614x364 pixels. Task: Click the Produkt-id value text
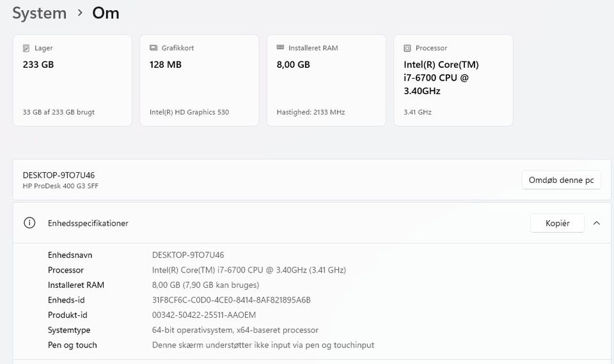203,315
